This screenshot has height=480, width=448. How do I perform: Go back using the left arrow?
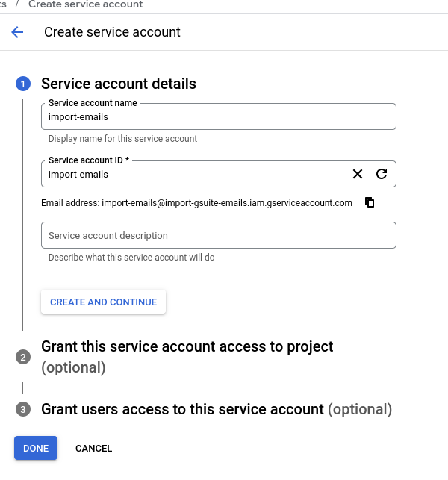click(x=17, y=32)
